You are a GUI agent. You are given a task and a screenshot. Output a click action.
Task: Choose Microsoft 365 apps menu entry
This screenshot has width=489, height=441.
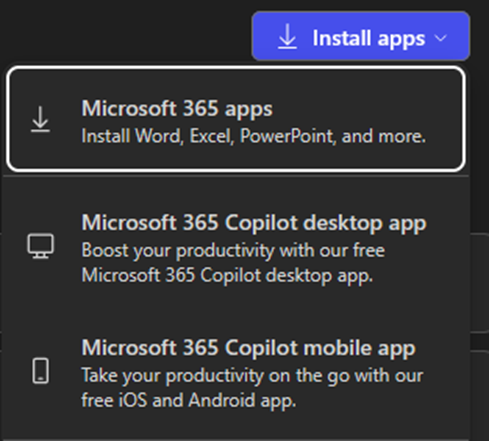pyautogui.click(x=236, y=119)
